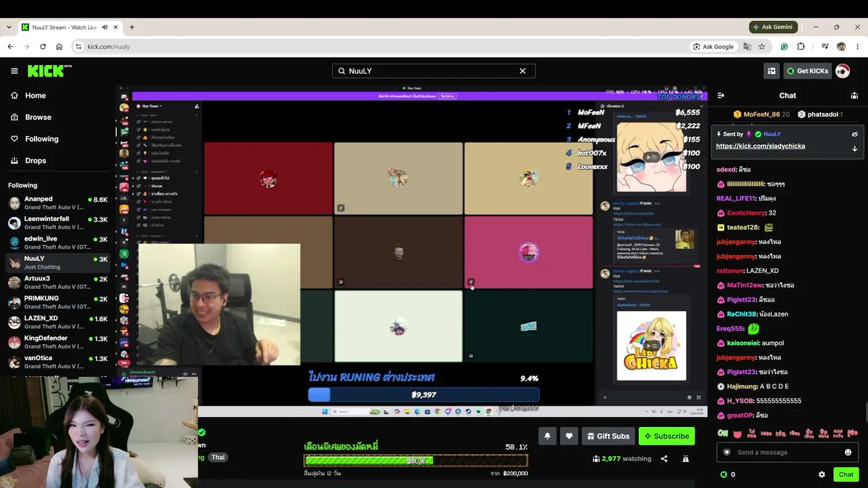Click the Gift Subs button
Image resolution: width=868 pixels, height=488 pixels.
pyautogui.click(x=608, y=436)
